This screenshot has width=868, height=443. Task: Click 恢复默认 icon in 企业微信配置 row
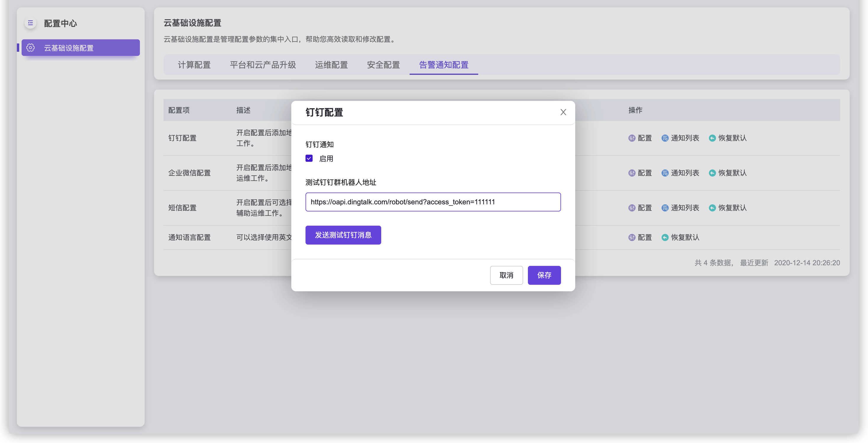(x=712, y=173)
